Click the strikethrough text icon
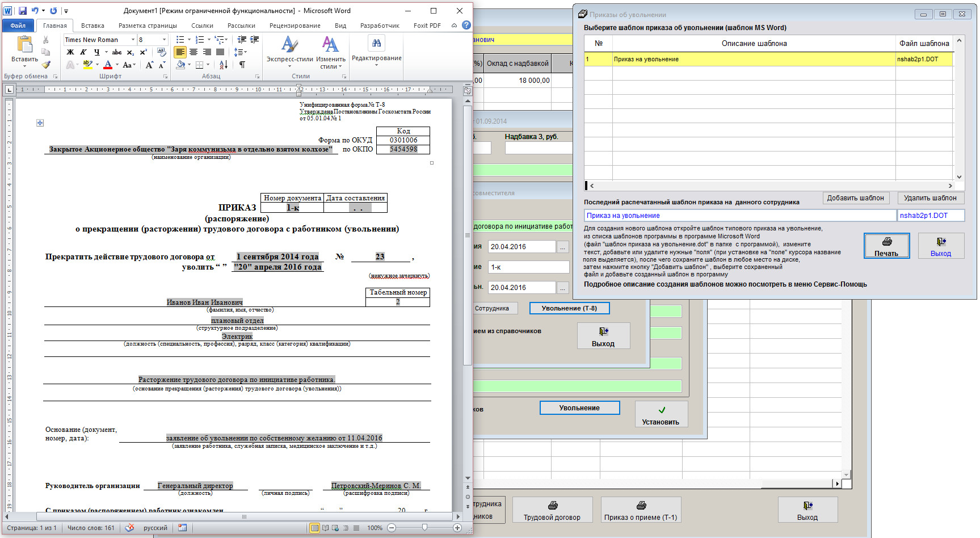The width and height of the screenshot is (980, 538). [117, 52]
